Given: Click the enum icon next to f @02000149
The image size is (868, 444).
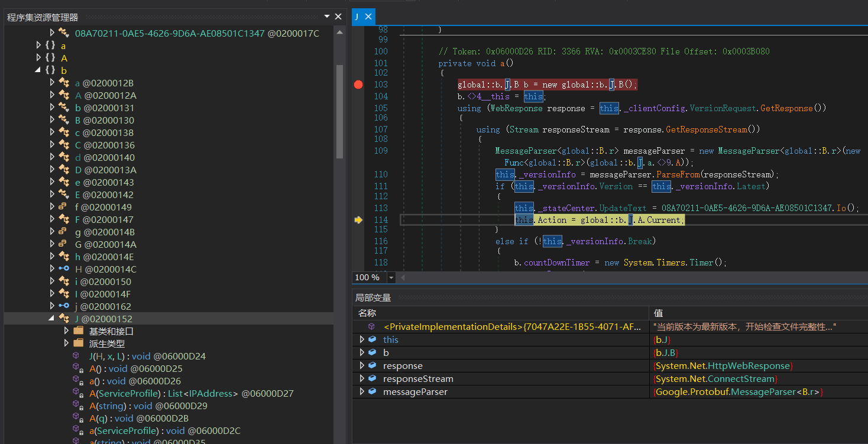Looking at the screenshot, I should 63,207.
